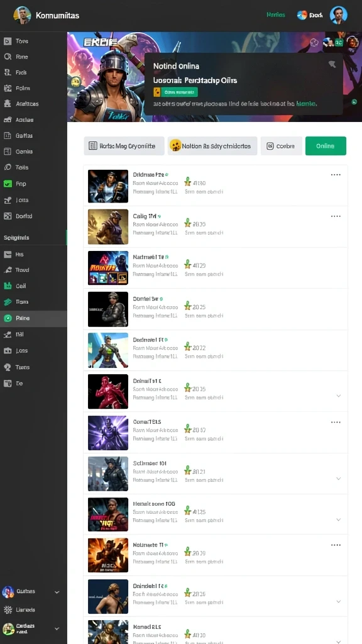Open the De sidebar icon

pos(7,383)
